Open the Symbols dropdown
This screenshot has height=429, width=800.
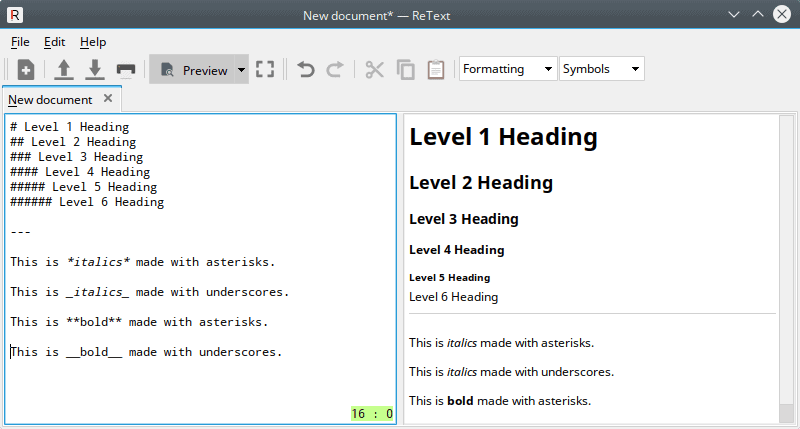click(601, 69)
